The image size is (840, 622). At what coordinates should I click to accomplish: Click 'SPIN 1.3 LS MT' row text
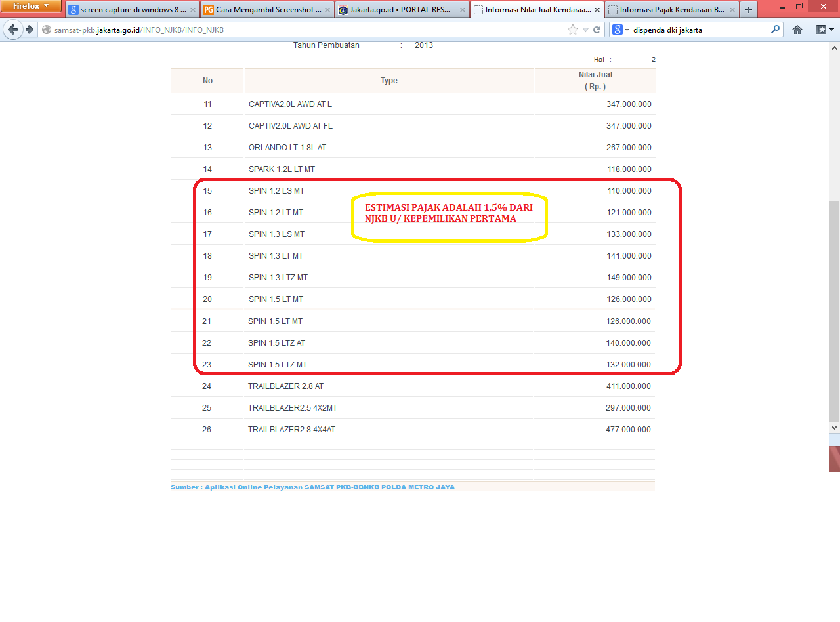[x=276, y=234]
